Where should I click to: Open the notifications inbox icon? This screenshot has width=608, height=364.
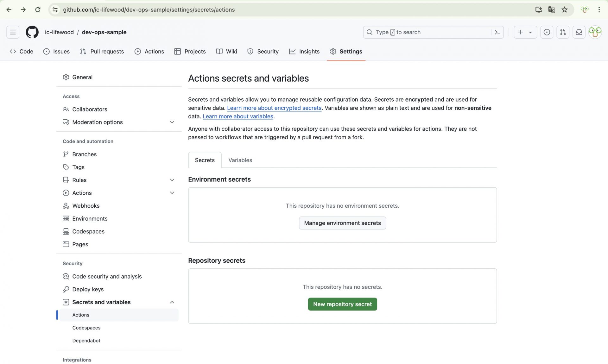[579, 32]
